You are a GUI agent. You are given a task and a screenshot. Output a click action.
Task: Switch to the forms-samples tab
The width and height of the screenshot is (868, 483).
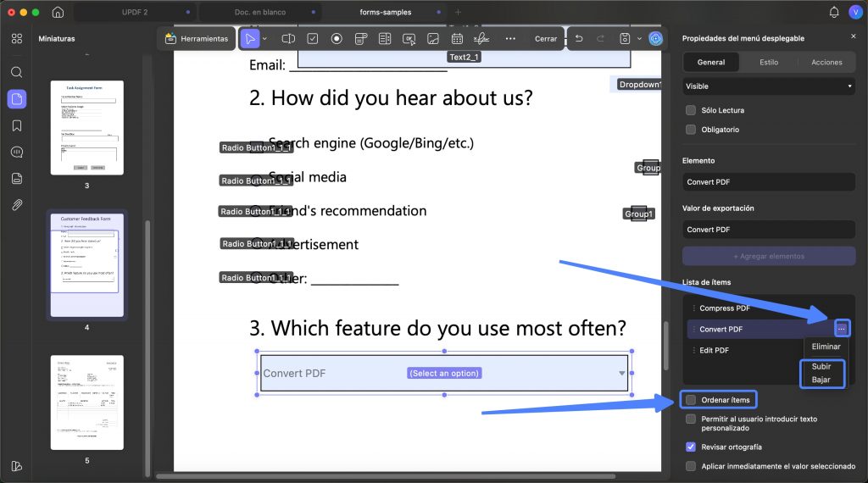pos(386,12)
